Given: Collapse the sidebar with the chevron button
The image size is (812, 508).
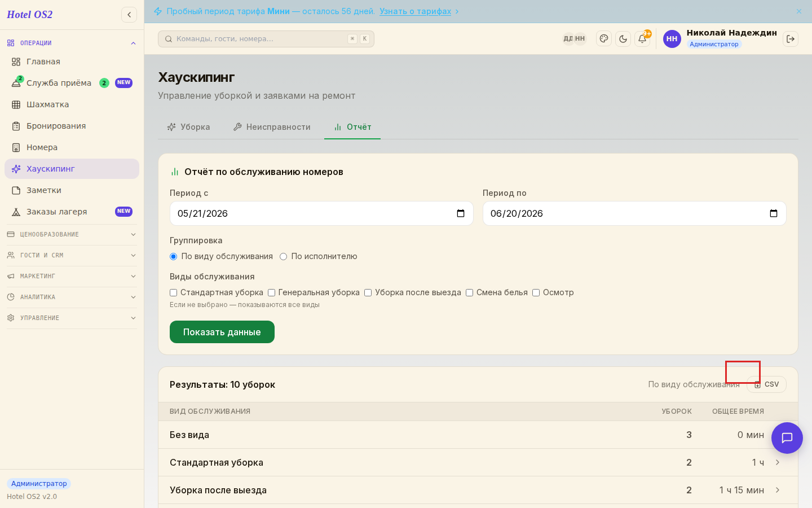Looking at the screenshot, I should point(129,15).
